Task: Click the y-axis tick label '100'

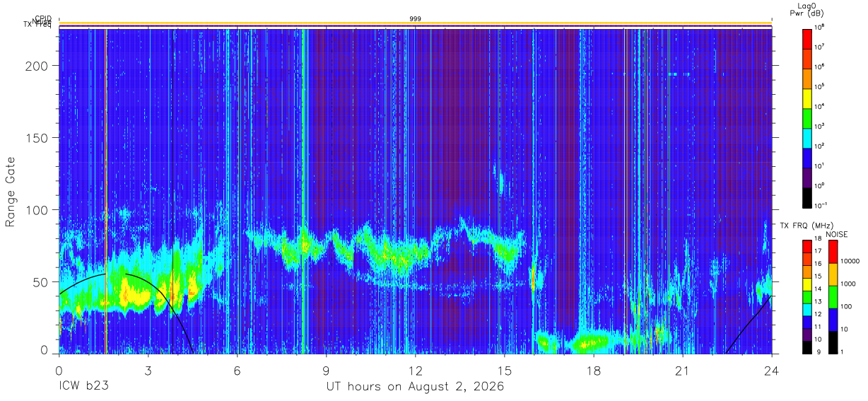Action: (x=37, y=210)
